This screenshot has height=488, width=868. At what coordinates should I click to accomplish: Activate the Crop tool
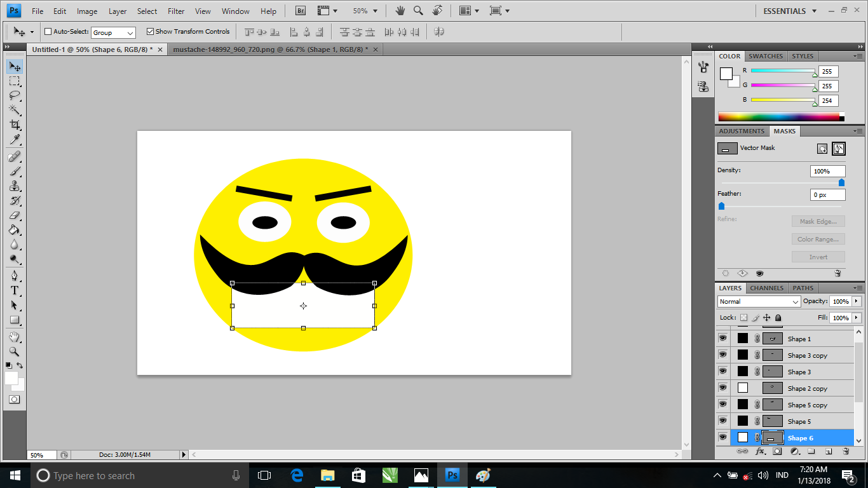coord(15,125)
